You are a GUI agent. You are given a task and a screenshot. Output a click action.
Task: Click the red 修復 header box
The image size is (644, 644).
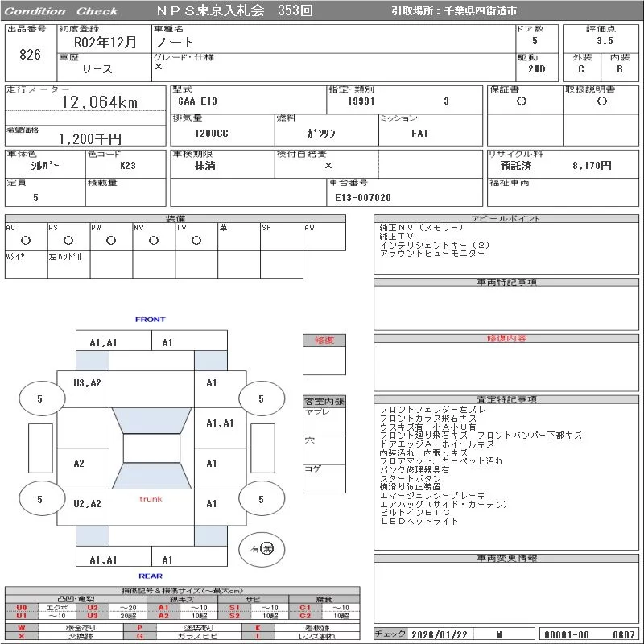click(x=324, y=341)
